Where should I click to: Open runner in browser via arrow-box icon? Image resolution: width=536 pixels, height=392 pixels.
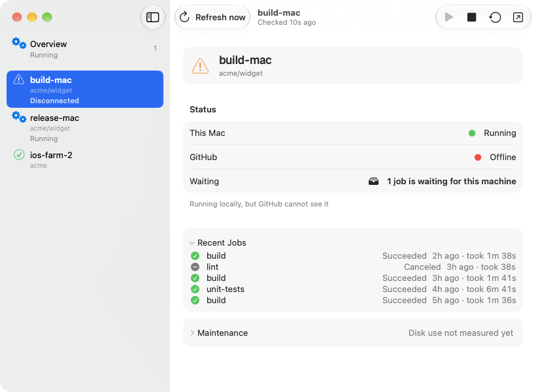(518, 17)
